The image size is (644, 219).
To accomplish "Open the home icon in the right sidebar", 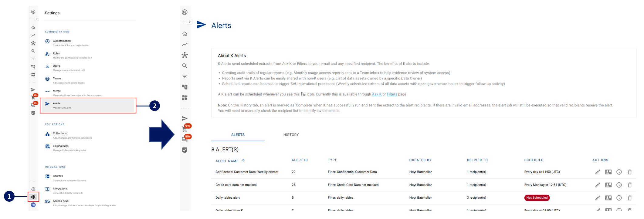I will (185, 34).
